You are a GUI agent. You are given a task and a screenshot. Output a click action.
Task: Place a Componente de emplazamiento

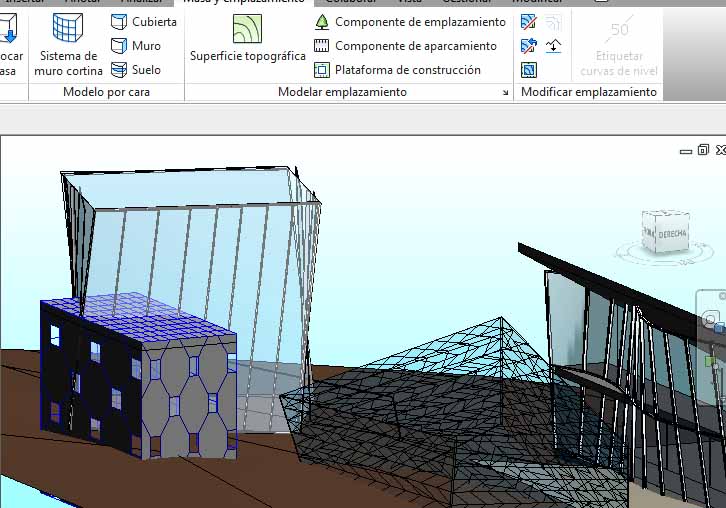click(410, 22)
